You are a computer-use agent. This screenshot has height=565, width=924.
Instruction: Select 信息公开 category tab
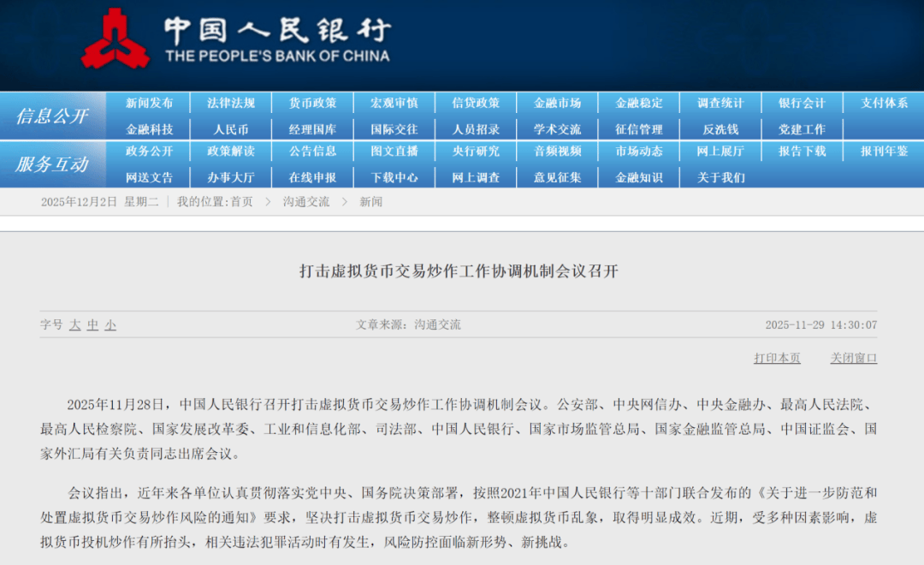click(52, 116)
